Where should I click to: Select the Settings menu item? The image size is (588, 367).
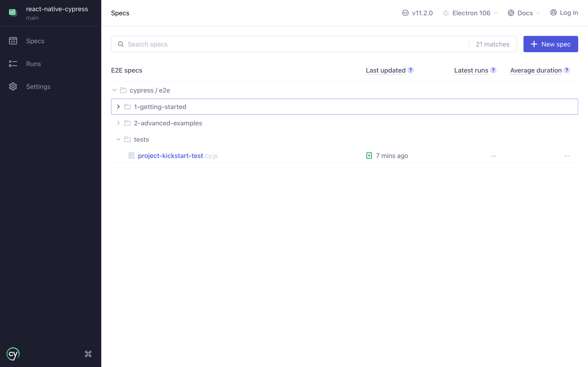(39, 87)
